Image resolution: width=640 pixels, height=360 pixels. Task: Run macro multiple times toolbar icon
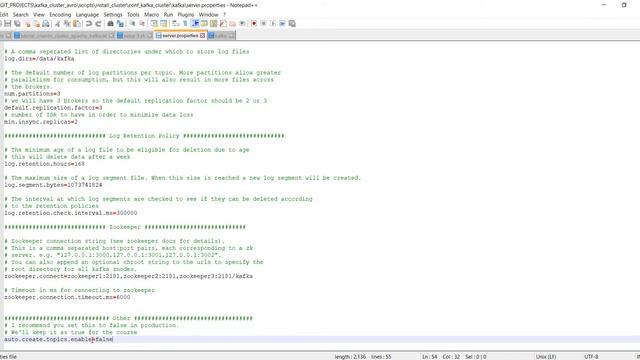[282, 24]
